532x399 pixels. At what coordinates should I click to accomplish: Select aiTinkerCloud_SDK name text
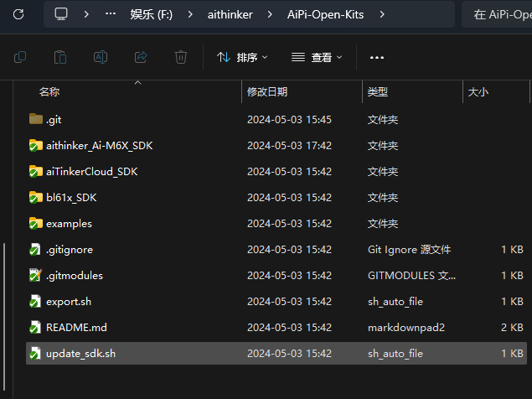92,172
